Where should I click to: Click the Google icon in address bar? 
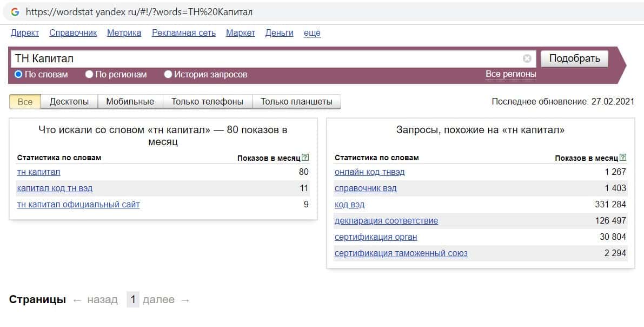(x=15, y=12)
